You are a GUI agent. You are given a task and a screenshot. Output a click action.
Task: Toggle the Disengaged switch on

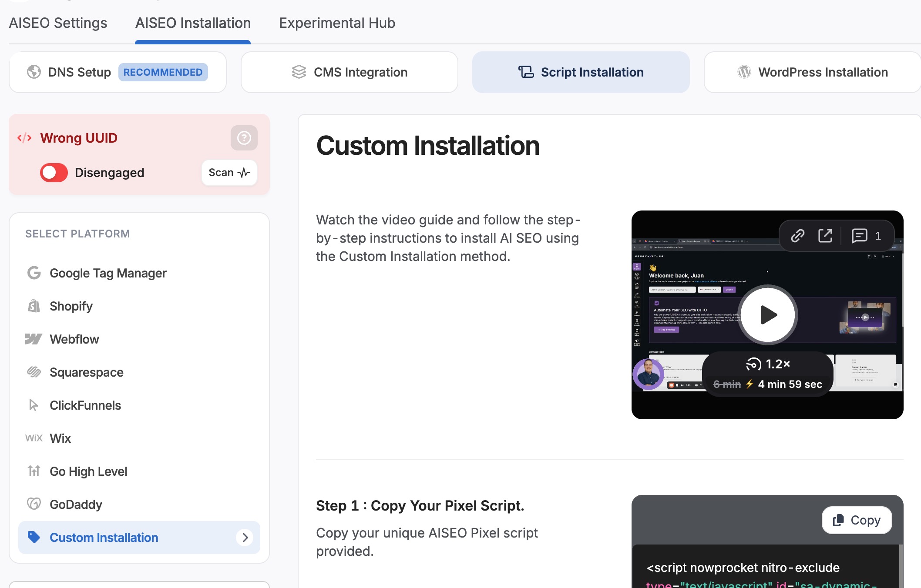(53, 172)
